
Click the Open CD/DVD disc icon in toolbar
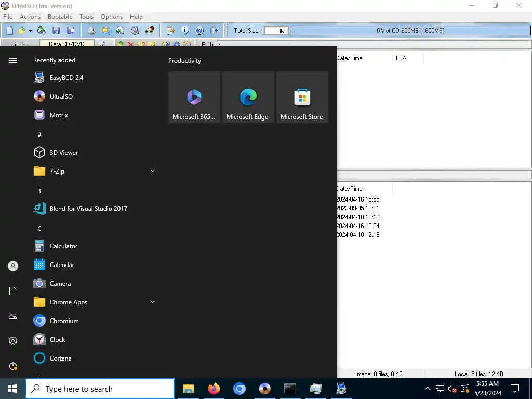point(42,31)
